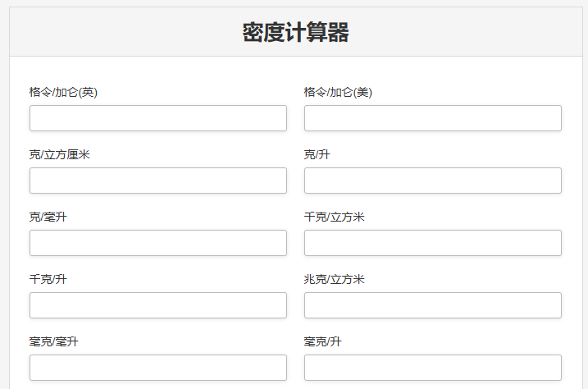Click the 毫克/升 input field
This screenshot has height=389, width=588.
click(432, 368)
